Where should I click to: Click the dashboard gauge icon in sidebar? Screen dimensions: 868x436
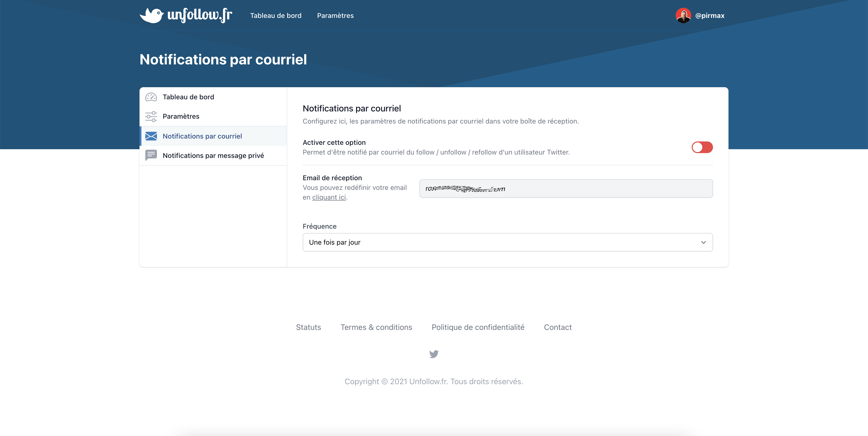151,97
